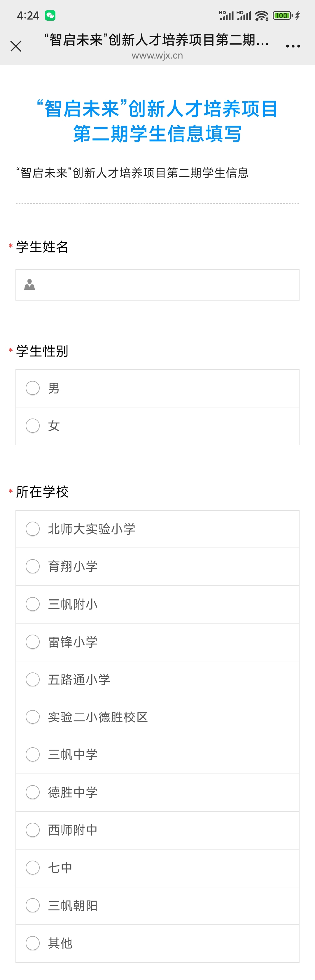Choose 北师大实验小学 as the school
This screenshot has width=315, height=980.
[33, 529]
